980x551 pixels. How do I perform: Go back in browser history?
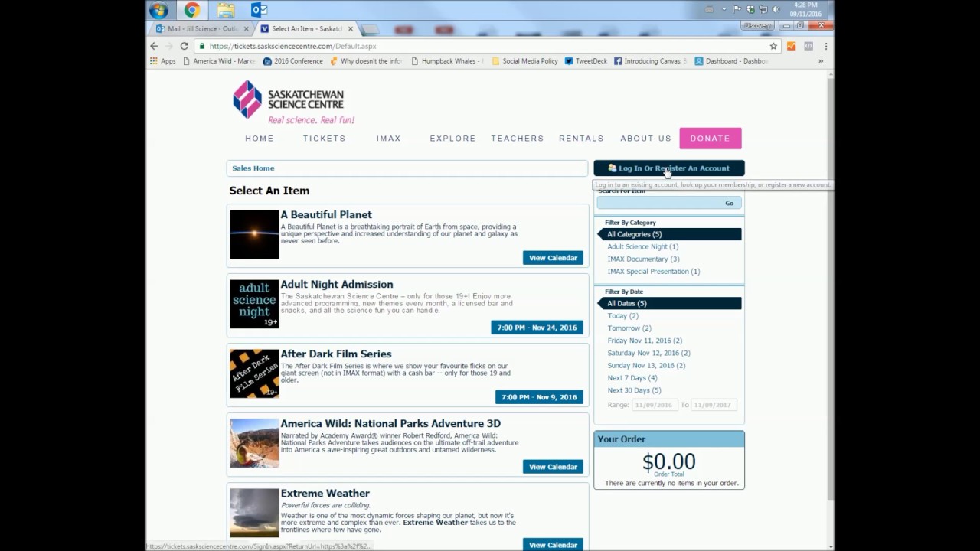[x=154, y=46]
